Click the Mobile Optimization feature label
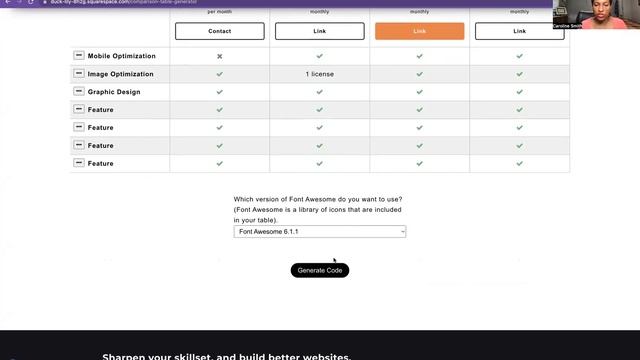 [122, 56]
